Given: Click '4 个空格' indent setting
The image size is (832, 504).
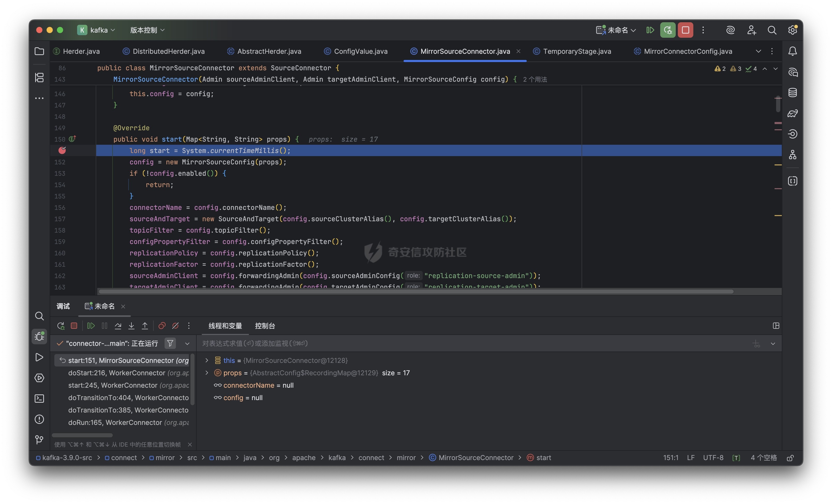Looking at the screenshot, I should click(x=763, y=458).
